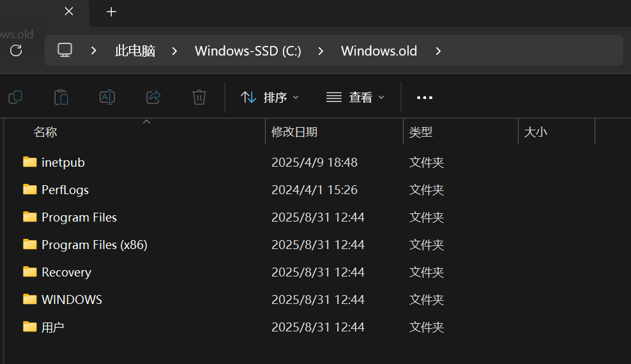Sort by the 大小 column header
The width and height of the screenshot is (631, 364).
(x=536, y=132)
